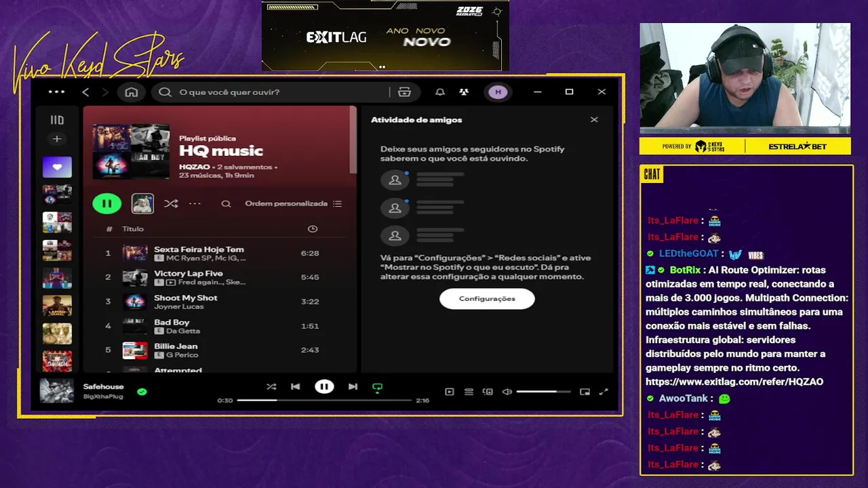Open Spotify Home
Screen dimensions: 868x488
click(132, 92)
